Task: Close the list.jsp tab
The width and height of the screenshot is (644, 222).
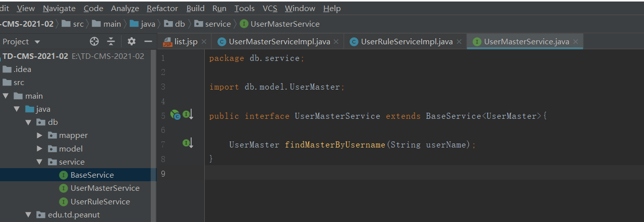Action: pyautogui.click(x=204, y=42)
